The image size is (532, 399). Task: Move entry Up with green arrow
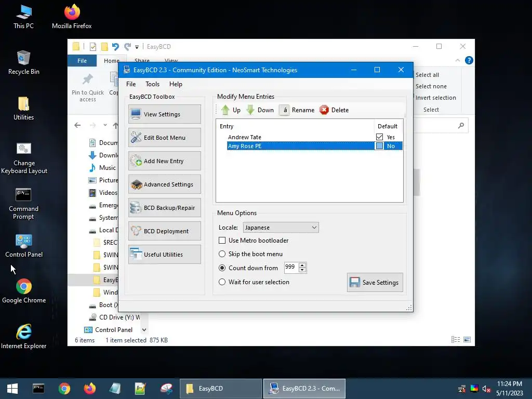pyautogui.click(x=231, y=110)
